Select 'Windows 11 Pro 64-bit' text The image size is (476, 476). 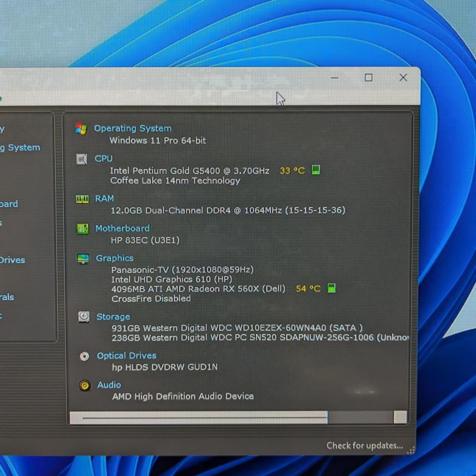pyautogui.click(x=158, y=140)
